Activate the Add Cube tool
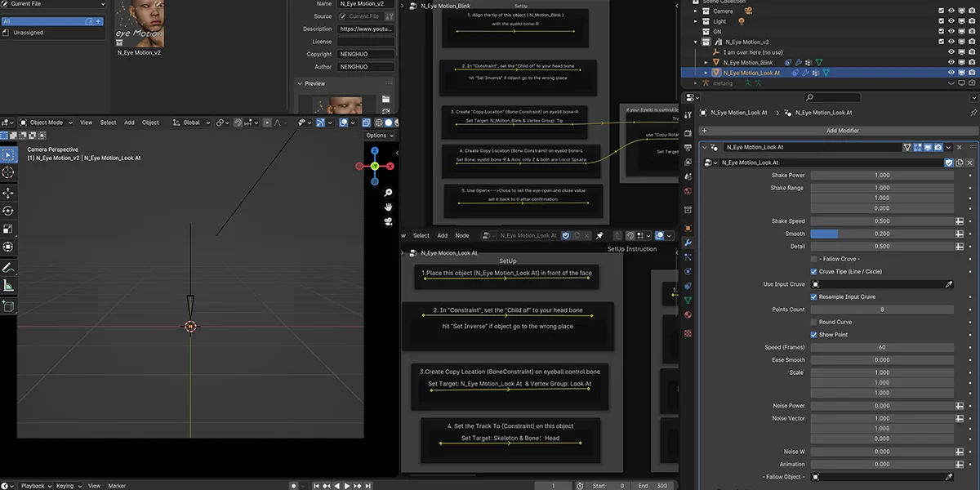Image resolution: width=980 pixels, height=490 pixels. coord(8,305)
